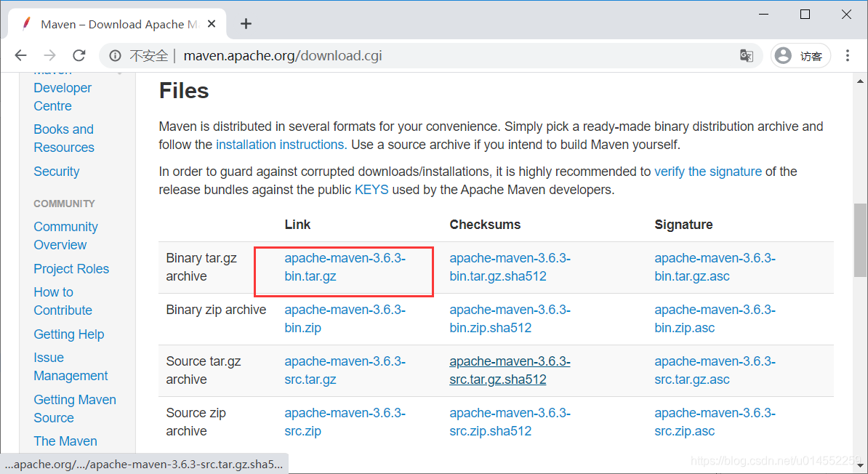Download apache-maven-3.6.3-src.zip
The height and width of the screenshot is (474, 868).
click(345, 422)
